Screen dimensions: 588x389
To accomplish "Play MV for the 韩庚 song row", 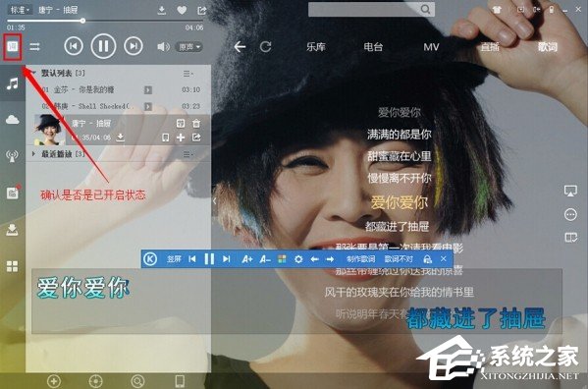I will (x=148, y=106).
